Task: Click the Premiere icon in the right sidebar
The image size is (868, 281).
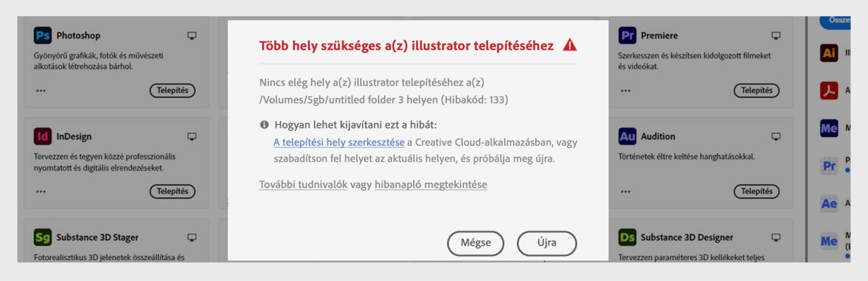Action: [829, 166]
